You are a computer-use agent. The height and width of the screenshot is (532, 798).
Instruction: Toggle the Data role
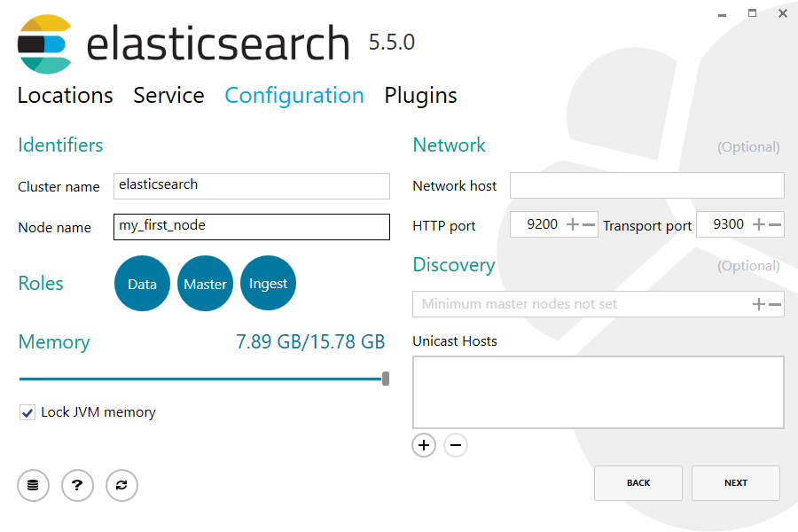[142, 284]
